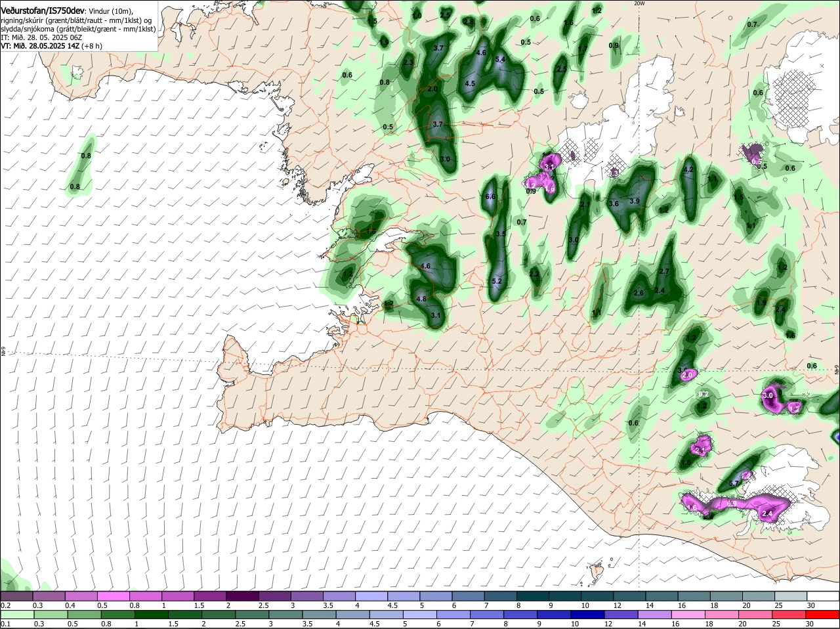Click the Veðurstofan/IS750dev title text
The width and height of the screenshot is (840, 629).
(x=43, y=11)
